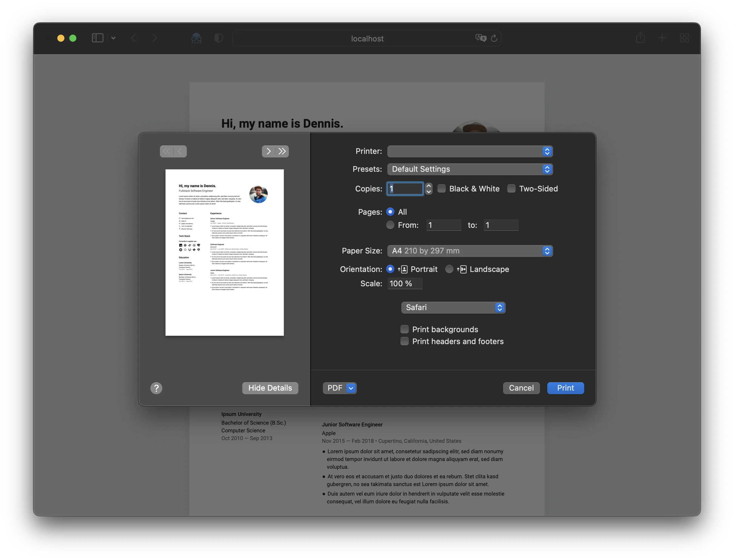734x560 pixels.
Task: Click the From page number field
Action: pyautogui.click(x=444, y=225)
